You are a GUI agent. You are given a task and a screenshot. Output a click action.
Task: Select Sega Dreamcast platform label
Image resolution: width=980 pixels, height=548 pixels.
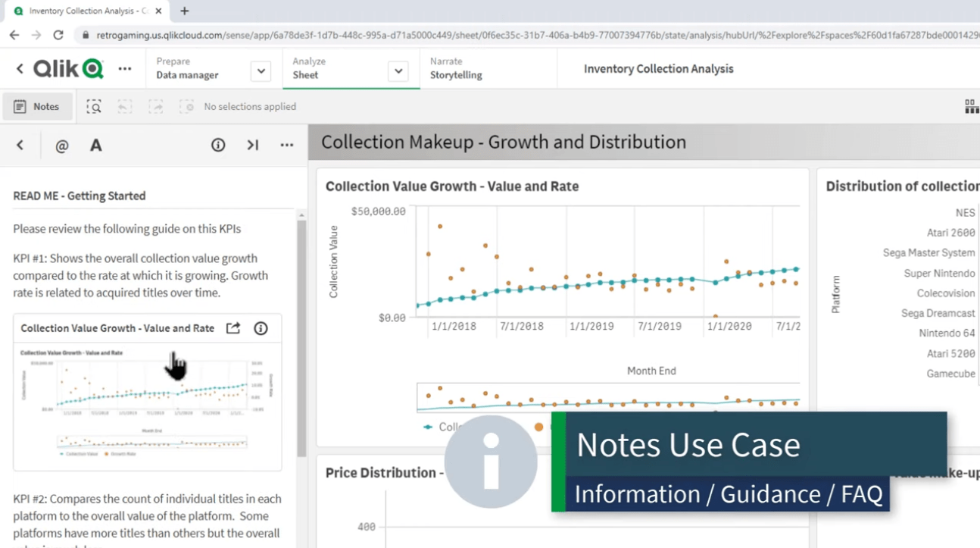pos(938,313)
